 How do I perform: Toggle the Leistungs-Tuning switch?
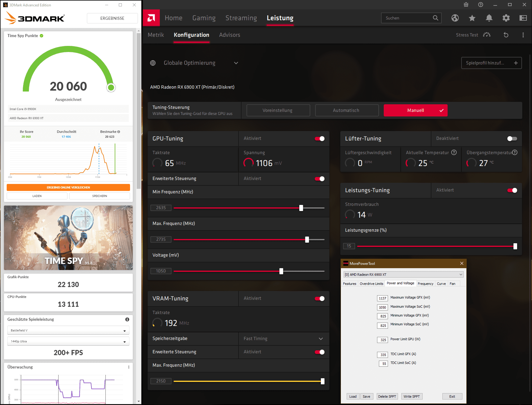pyautogui.click(x=512, y=190)
